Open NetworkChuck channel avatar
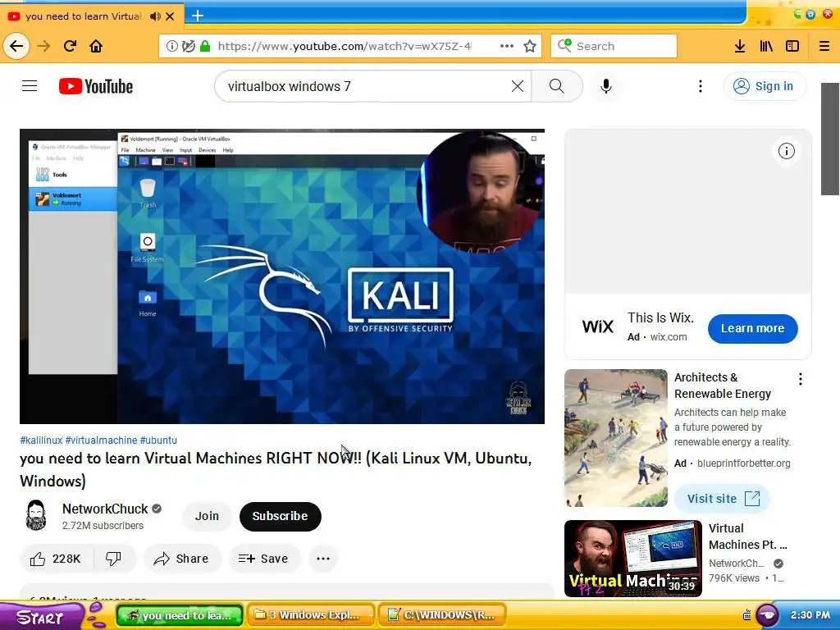Image resolution: width=840 pixels, height=630 pixels. [36, 515]
